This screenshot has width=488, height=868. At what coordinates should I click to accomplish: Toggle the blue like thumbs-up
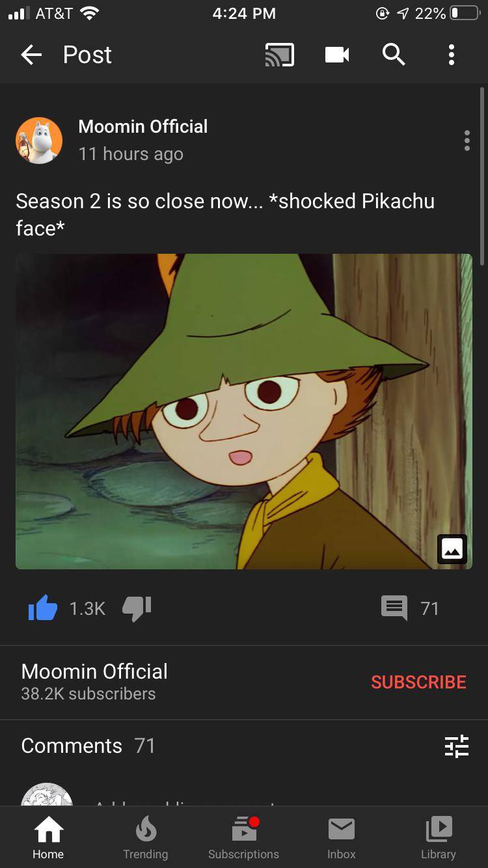click(43, 608)
